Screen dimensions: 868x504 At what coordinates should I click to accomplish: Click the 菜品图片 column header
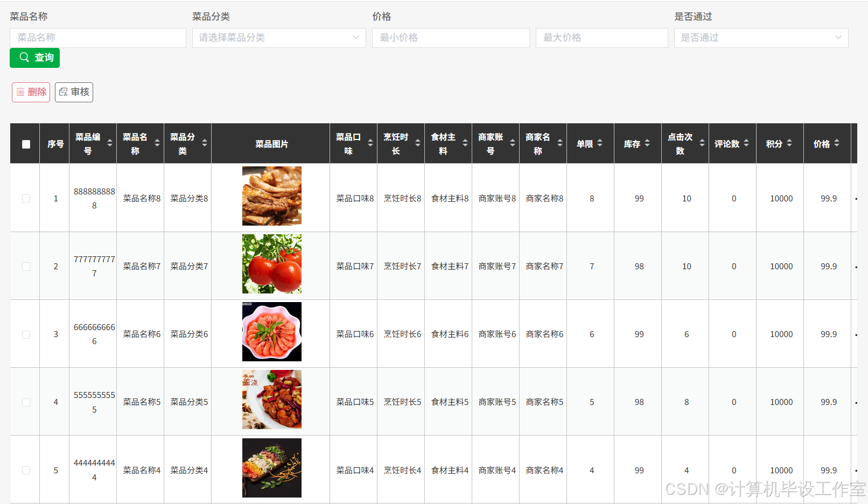click(271, 144)
